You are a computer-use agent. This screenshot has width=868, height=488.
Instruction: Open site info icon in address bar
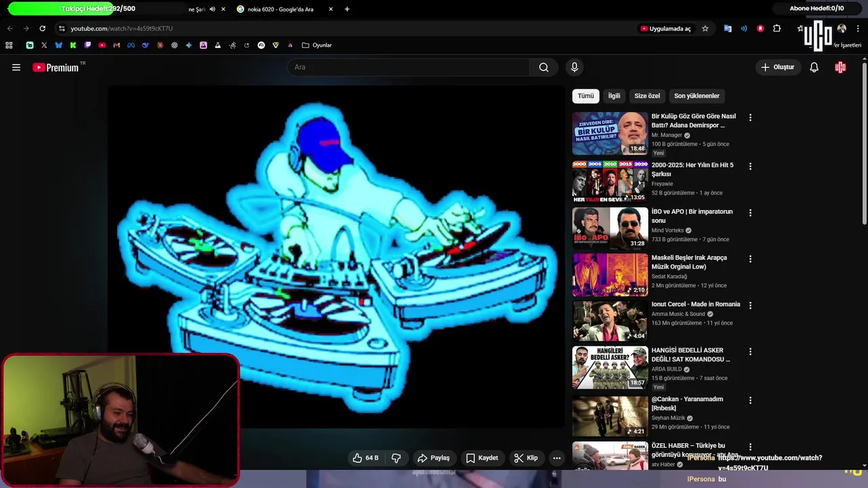click(62, 28)
